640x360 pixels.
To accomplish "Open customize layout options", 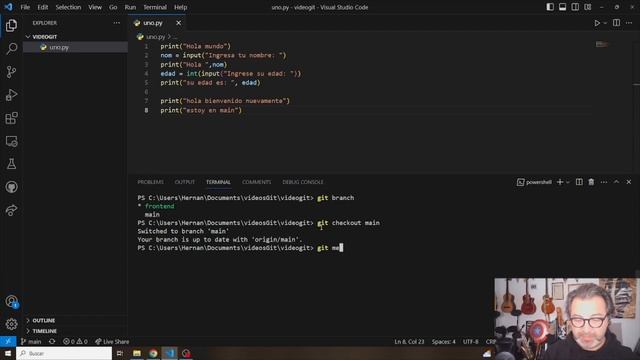I will pos(588,7).
